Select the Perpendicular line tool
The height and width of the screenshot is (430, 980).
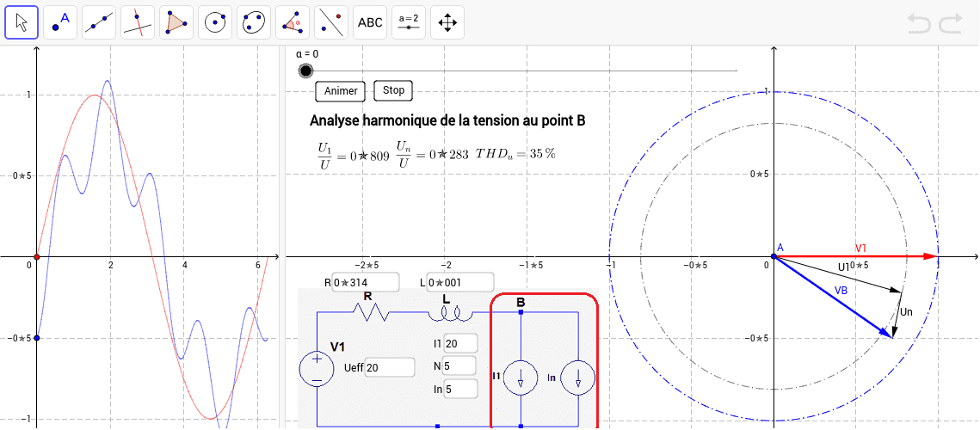click(139, 22)
